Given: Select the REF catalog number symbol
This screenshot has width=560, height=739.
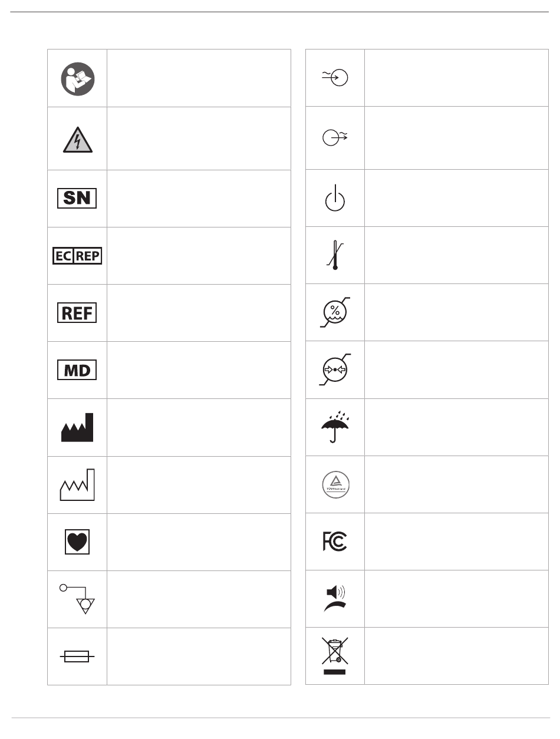Looking at the screenshot, I should click(x=77, y=313).
